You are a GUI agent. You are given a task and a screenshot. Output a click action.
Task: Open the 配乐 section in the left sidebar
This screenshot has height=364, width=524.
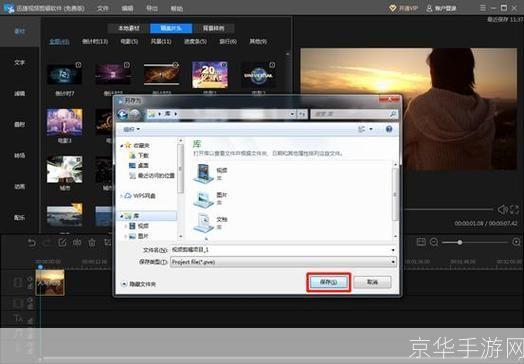(x=20, y=218)
